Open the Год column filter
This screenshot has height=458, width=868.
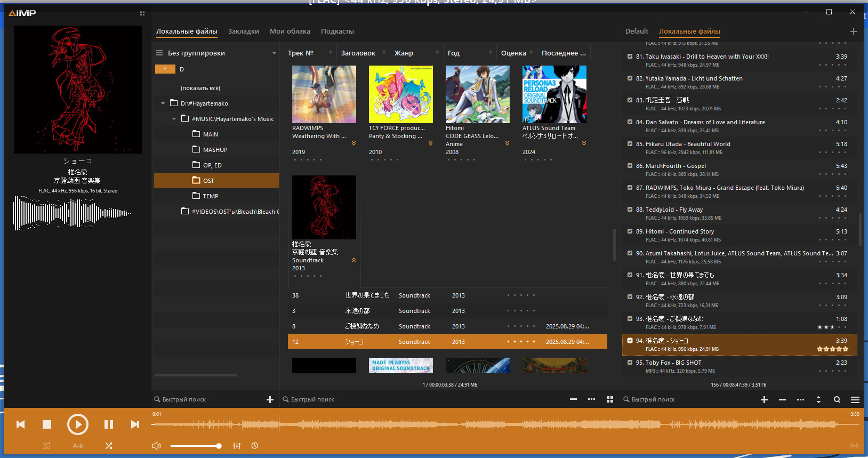[491, 53]
